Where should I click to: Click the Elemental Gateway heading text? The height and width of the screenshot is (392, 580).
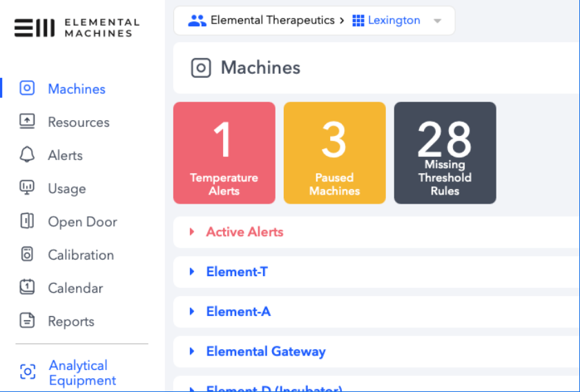(266, 351)
